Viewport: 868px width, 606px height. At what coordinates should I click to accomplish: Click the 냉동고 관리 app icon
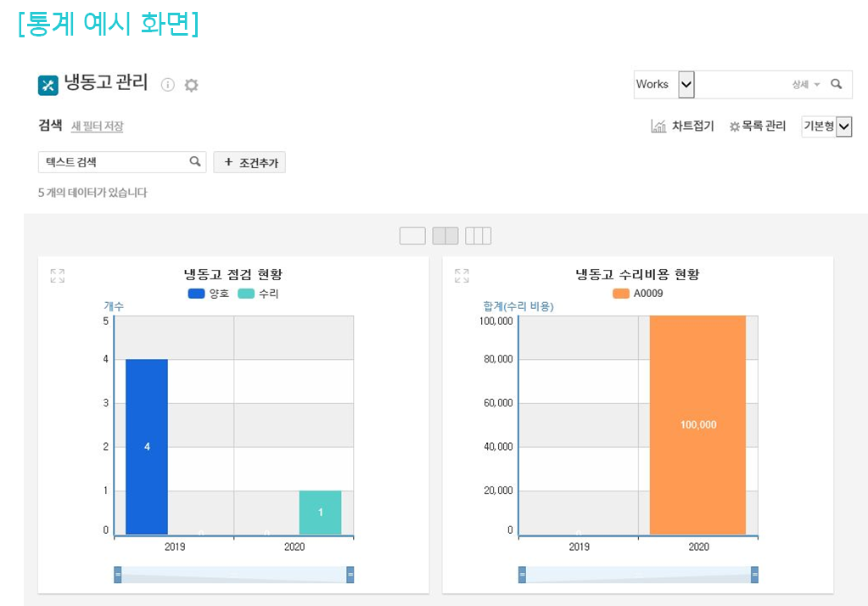coord(48,85)
